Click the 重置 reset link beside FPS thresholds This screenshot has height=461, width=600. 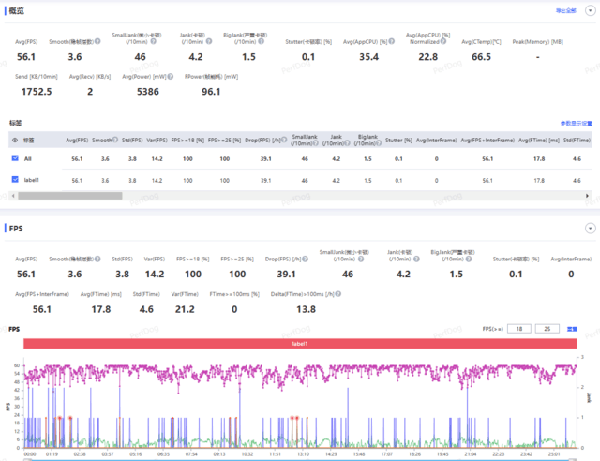tap(573, 328)
